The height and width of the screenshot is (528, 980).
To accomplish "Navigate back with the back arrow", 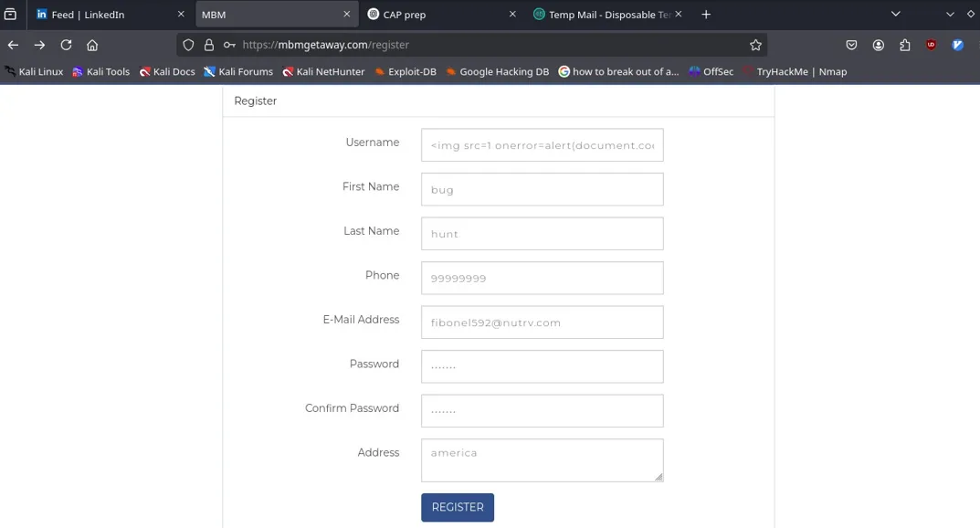I will point(14,45).
